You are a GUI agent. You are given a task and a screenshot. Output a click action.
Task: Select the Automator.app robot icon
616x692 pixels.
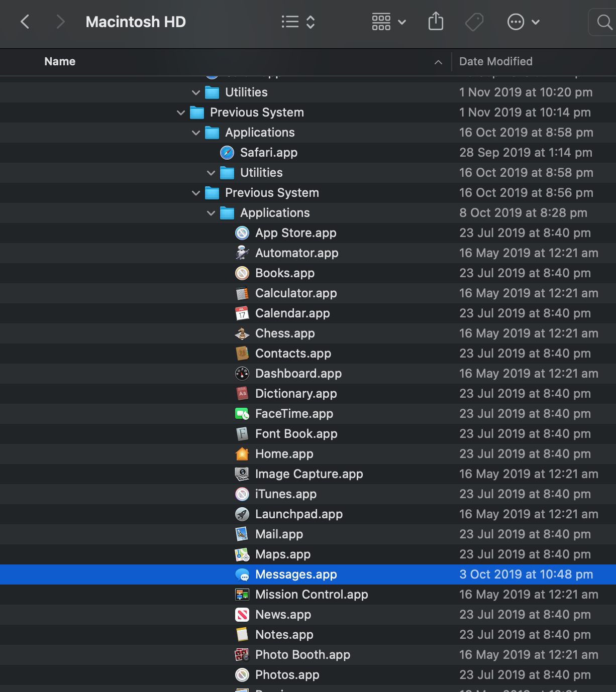pyautogui.click(x=242, y=253)
